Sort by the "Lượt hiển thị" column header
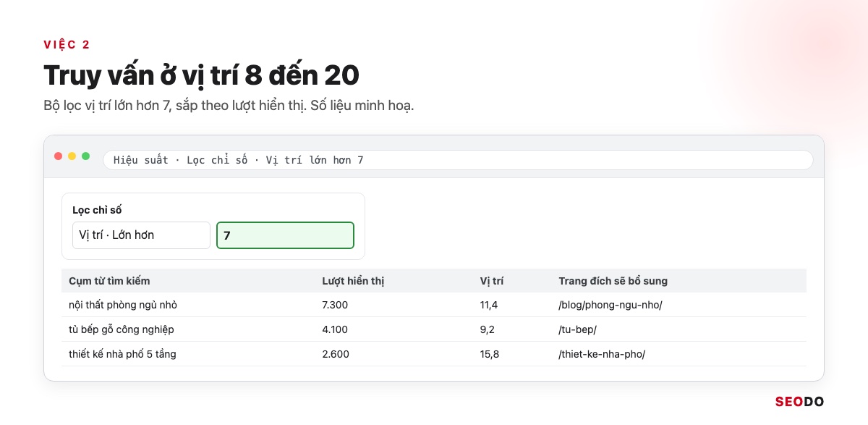The height and width of the screenshot is (425, 868). coord(353,281)
